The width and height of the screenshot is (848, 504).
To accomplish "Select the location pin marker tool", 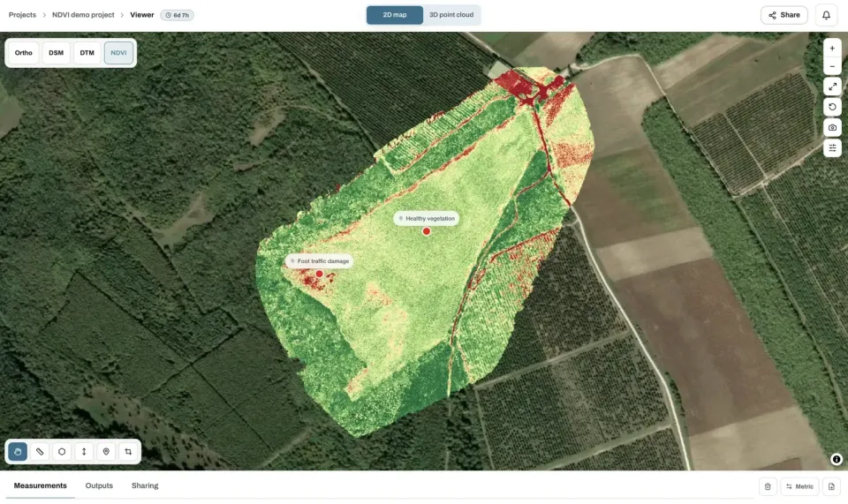I will 106,452.
